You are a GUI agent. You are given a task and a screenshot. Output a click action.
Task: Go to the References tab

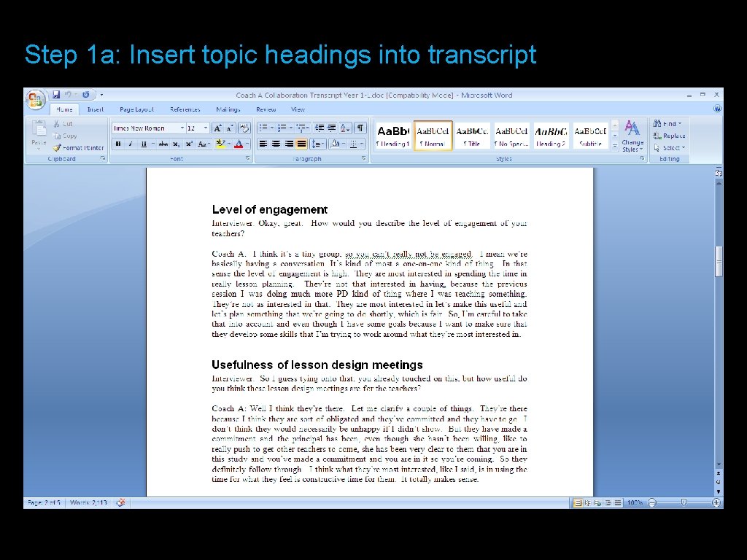[x=185, y=109]
